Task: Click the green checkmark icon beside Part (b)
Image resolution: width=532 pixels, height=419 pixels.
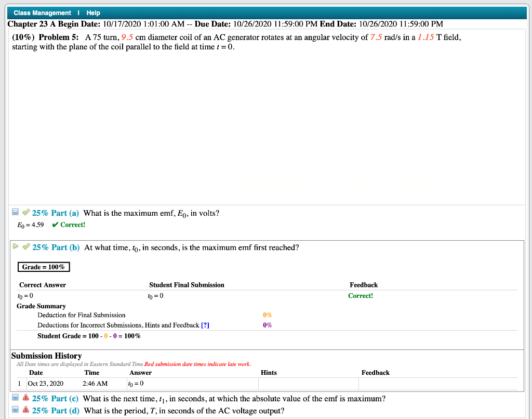Action: (26, 246)
